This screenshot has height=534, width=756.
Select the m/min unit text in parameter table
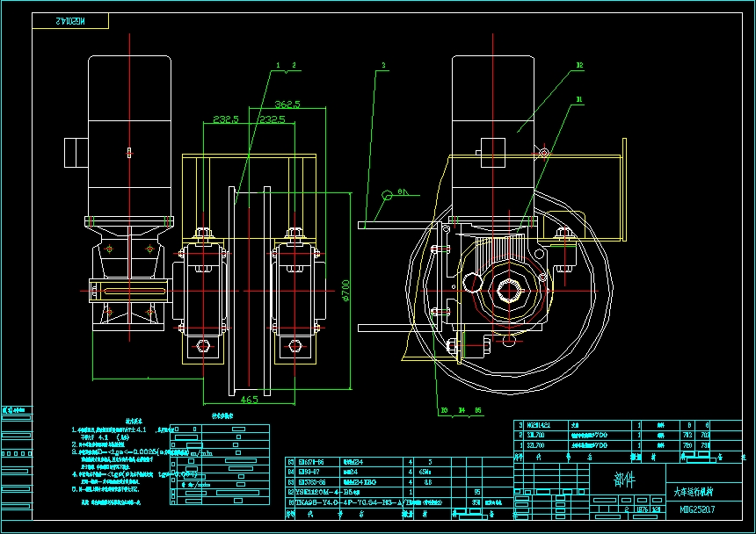[x=201, y=453]
